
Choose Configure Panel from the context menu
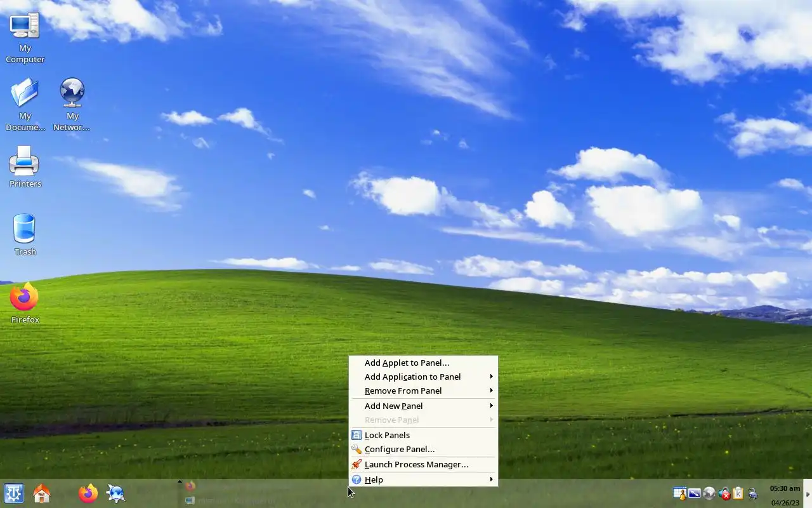click(x=423, y=449)
